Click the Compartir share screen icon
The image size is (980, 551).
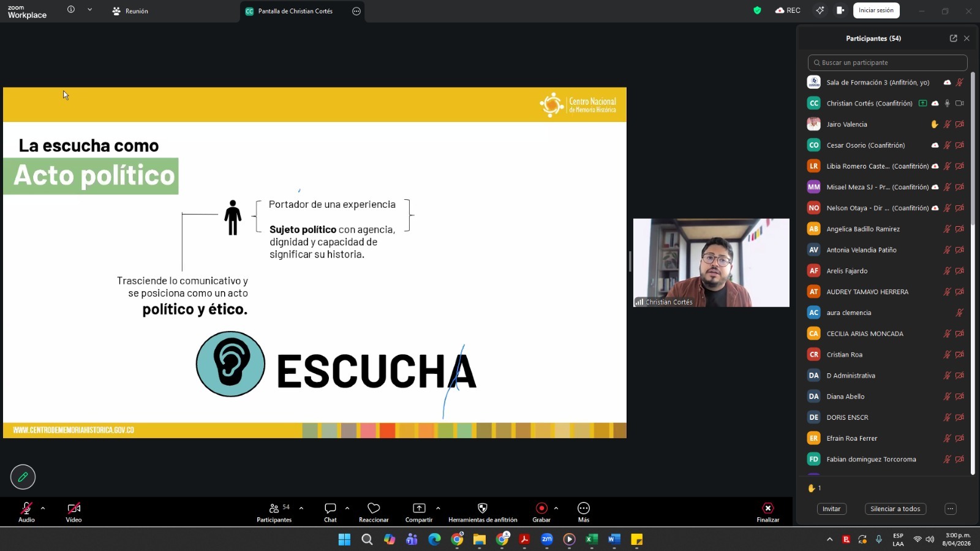point(419,509)
